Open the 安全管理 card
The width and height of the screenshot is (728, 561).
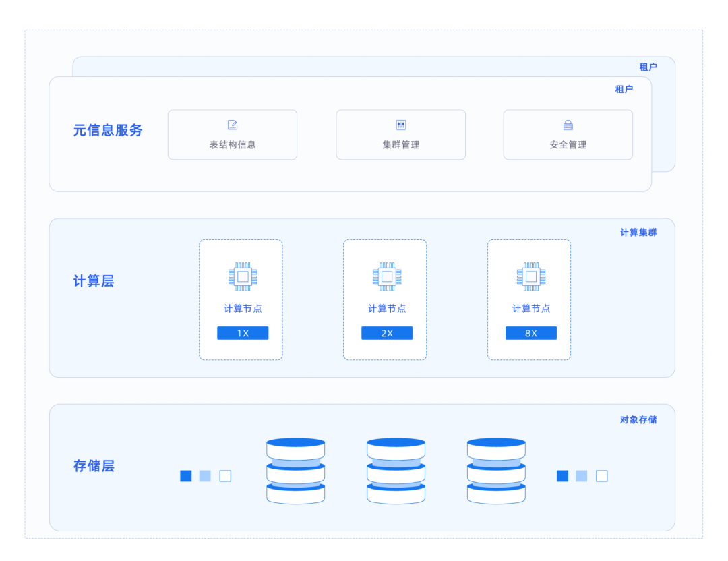tap(568, 135)
